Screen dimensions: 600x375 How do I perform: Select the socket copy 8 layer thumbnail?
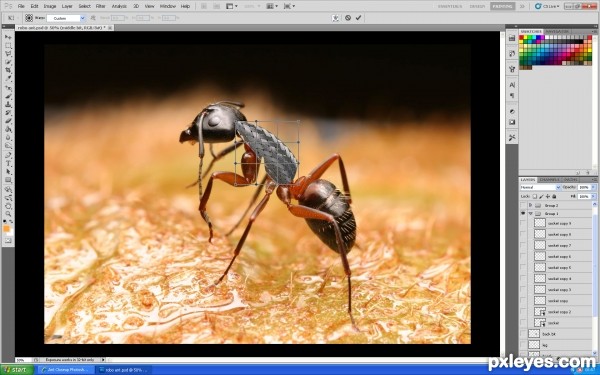point(540,234)
